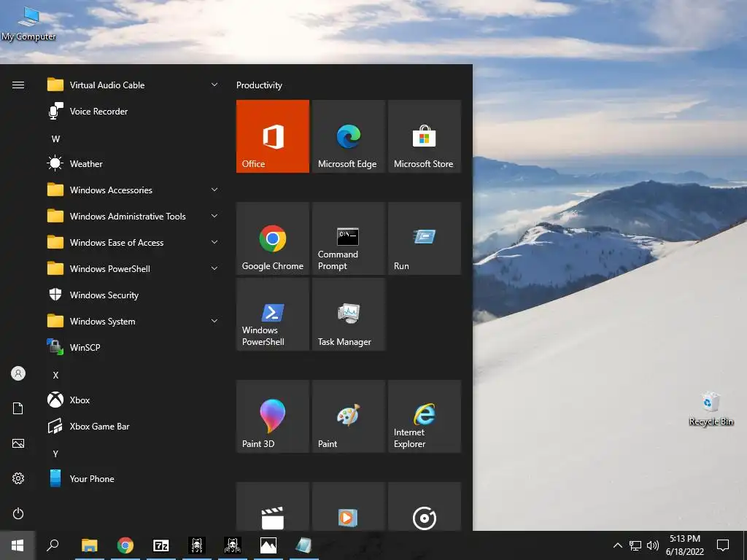
Task: Expand the Windows System folder
Action: click(133, 322)
